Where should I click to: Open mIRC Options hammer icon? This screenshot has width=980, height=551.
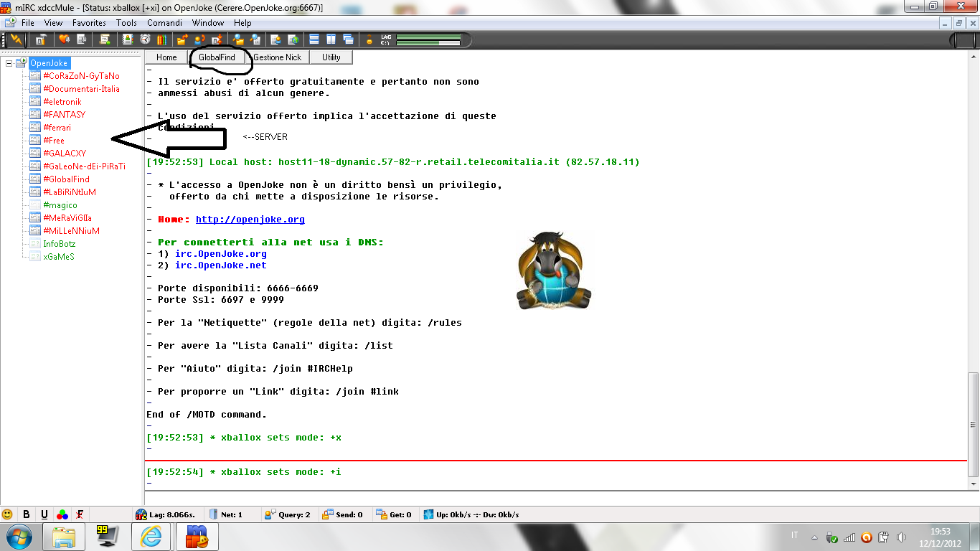tap(42, 39)
